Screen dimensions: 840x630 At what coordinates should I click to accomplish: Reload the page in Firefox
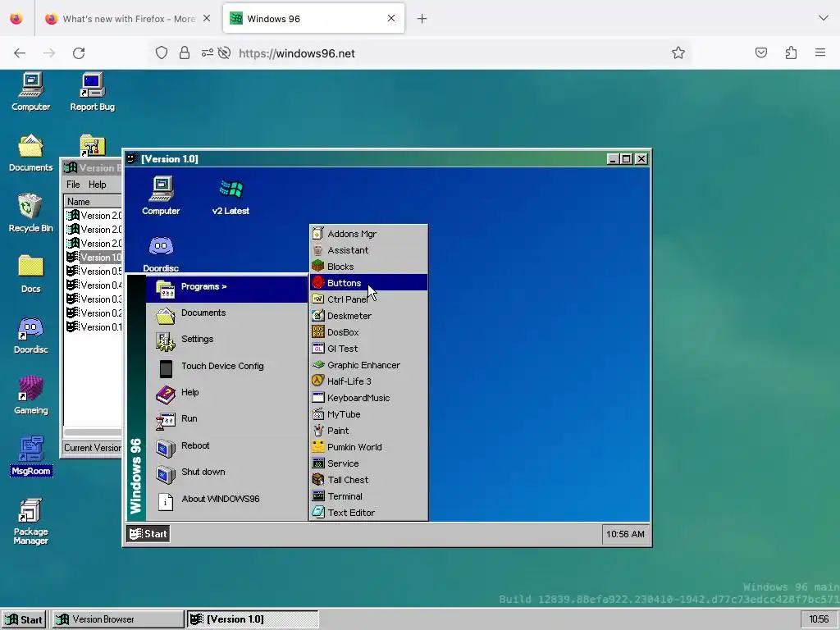pos(79,53)
